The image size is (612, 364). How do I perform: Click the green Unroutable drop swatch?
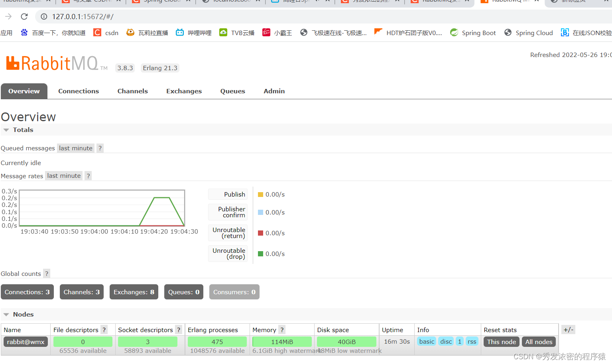pos(260,254)
